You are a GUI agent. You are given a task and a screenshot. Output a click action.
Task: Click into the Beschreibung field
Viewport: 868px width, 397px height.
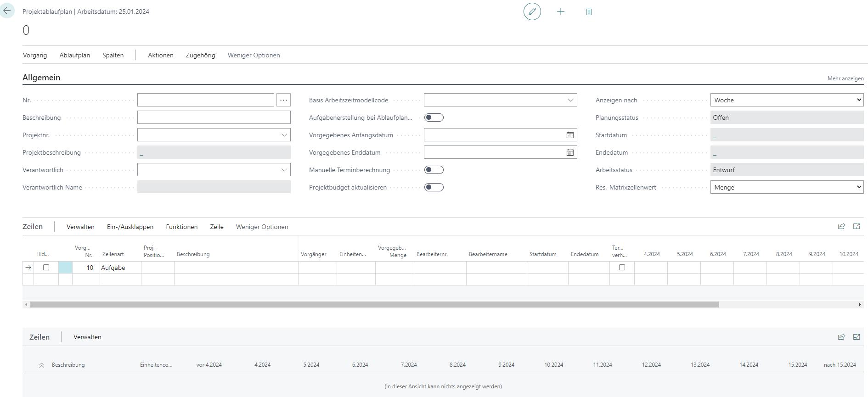pos(214,117)
